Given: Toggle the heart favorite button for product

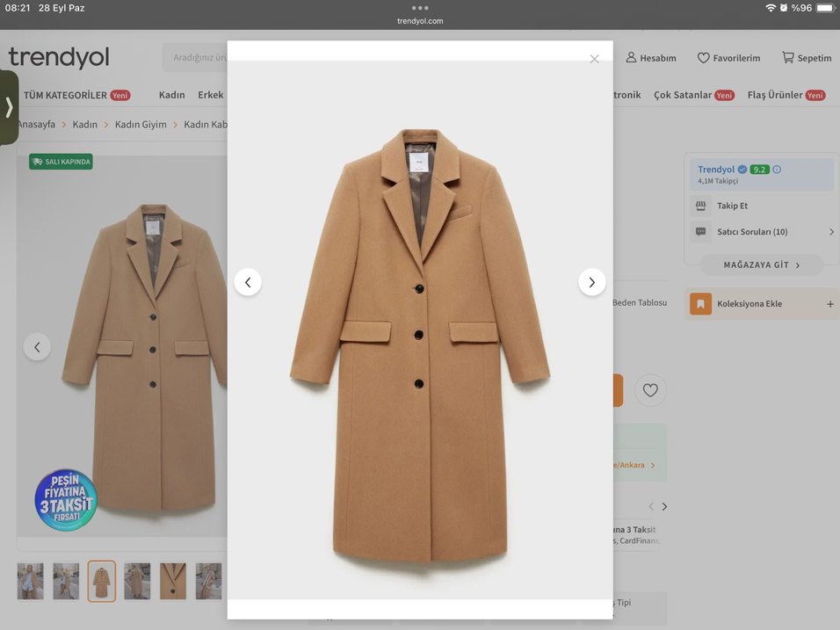Looking at the screenshot, I should coord(650,390).
